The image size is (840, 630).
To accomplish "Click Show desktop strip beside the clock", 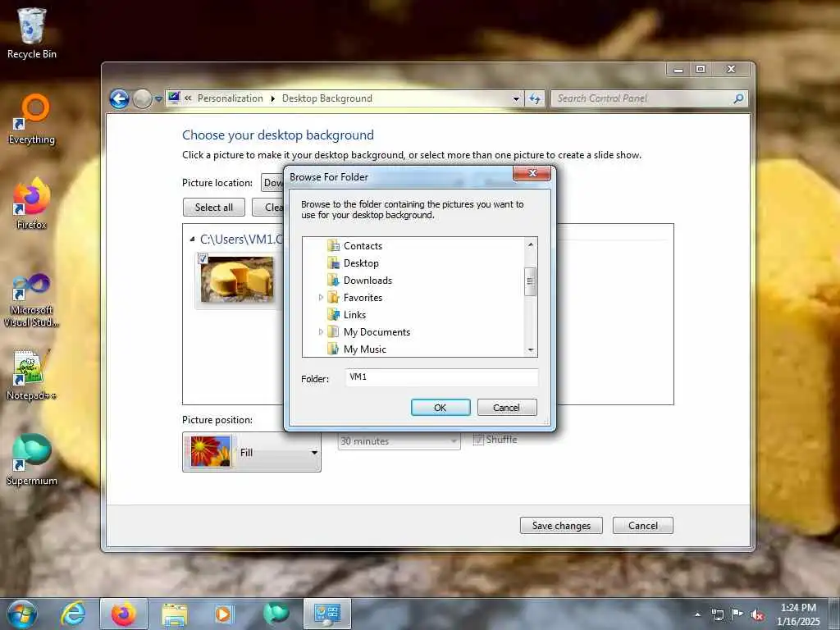I will [836, 614].
